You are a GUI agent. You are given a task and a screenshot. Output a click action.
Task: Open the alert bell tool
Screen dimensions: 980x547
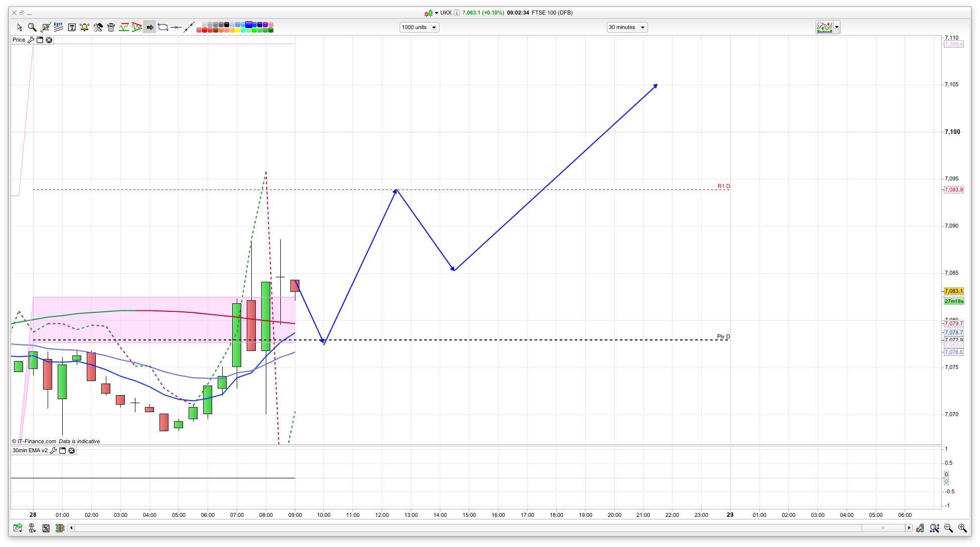pyautogui.click(x=84, y=27)
